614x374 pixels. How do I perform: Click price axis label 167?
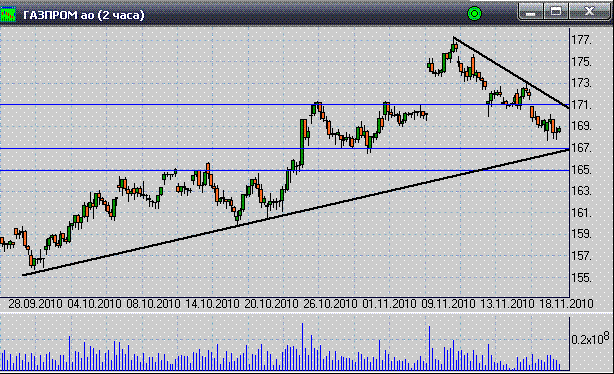(581, 148)
